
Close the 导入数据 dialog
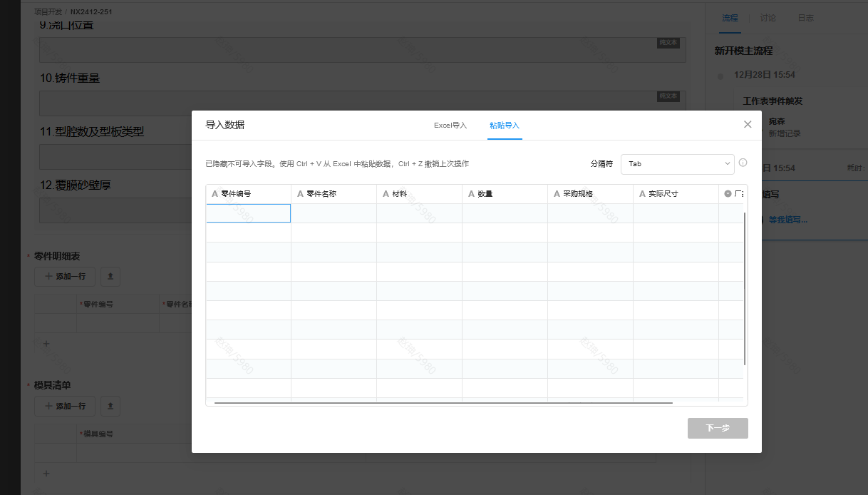click(x=748, y=124)
